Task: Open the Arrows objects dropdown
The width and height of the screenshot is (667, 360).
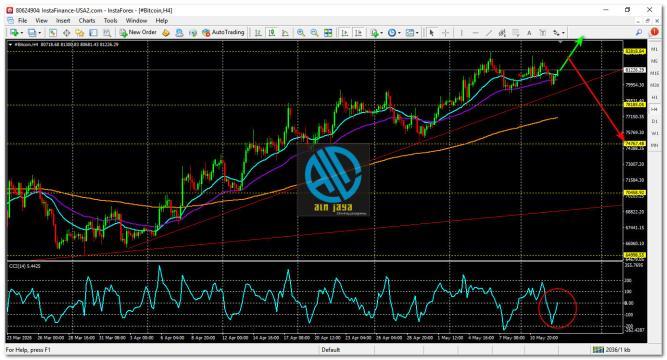Action: click(x=559, y=32)
